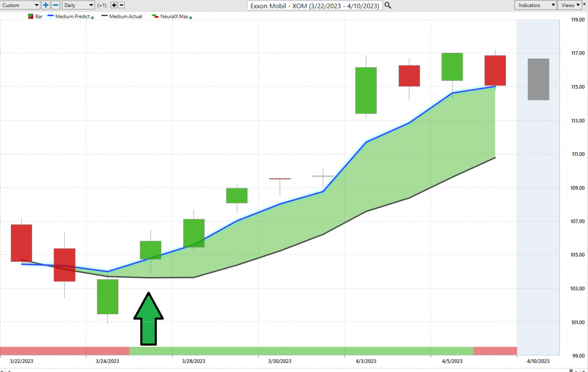Click the Medium.Actual legend label
The image size is (588, 372).
126,17
